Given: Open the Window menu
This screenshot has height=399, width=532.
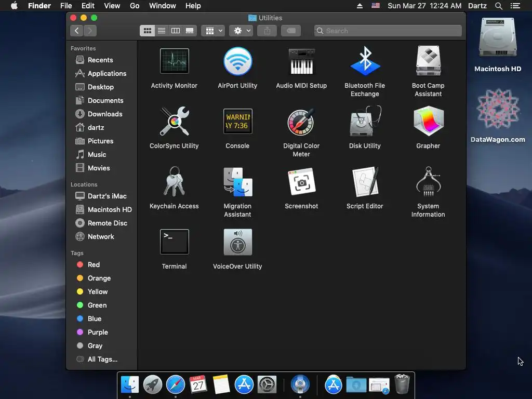Looking at the screenshot, I should tap(163, 6).
